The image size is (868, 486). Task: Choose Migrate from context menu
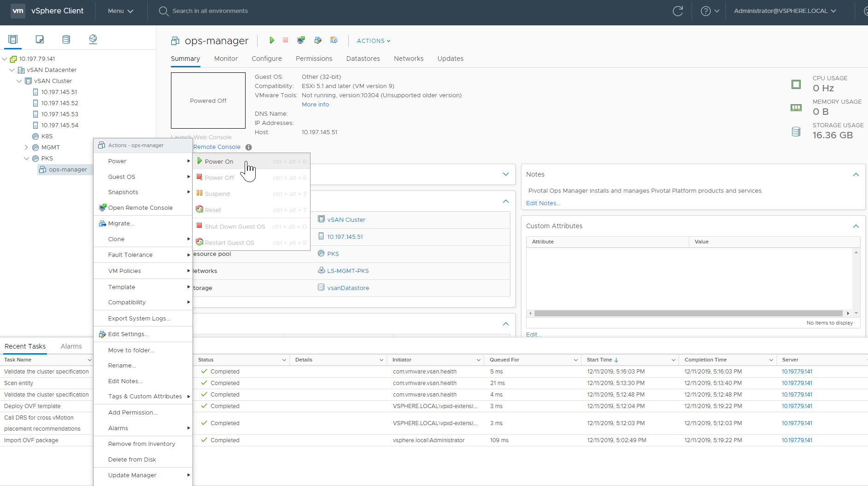143,224
